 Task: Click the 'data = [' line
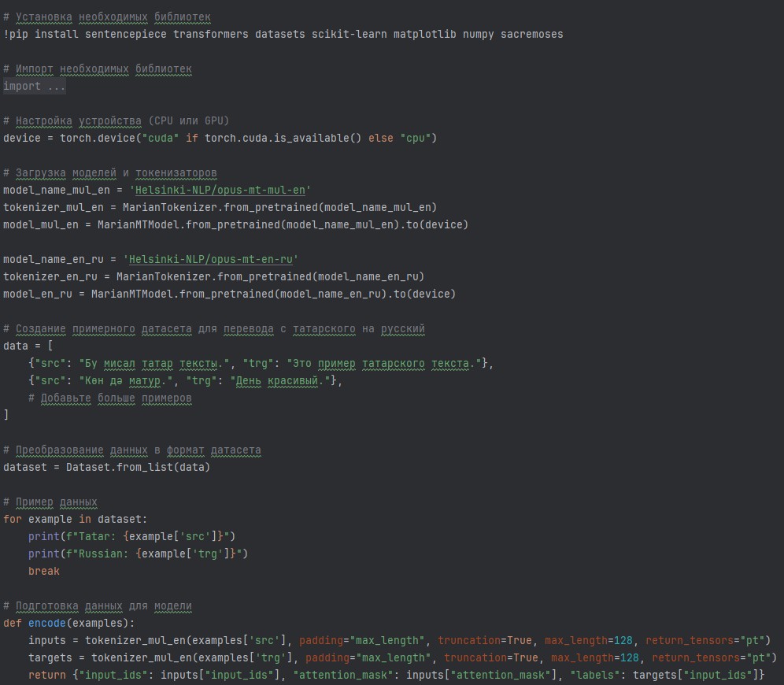point(28,346)
